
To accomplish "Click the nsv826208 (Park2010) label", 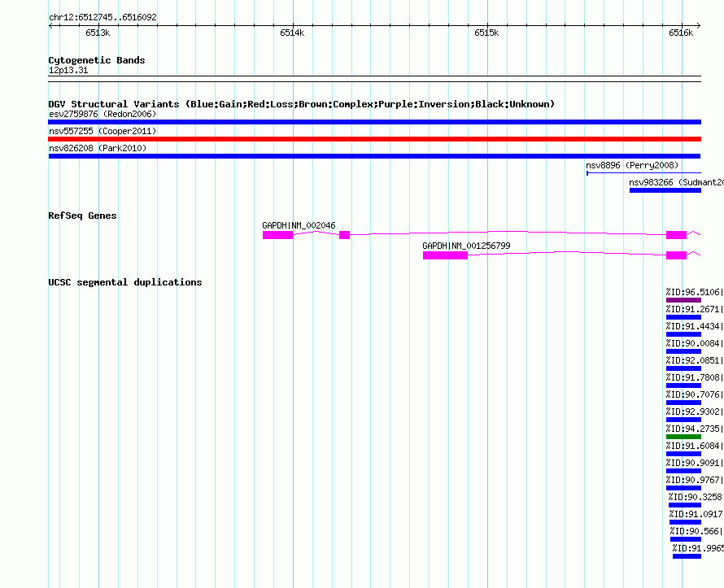I will [x=98, y=148].
